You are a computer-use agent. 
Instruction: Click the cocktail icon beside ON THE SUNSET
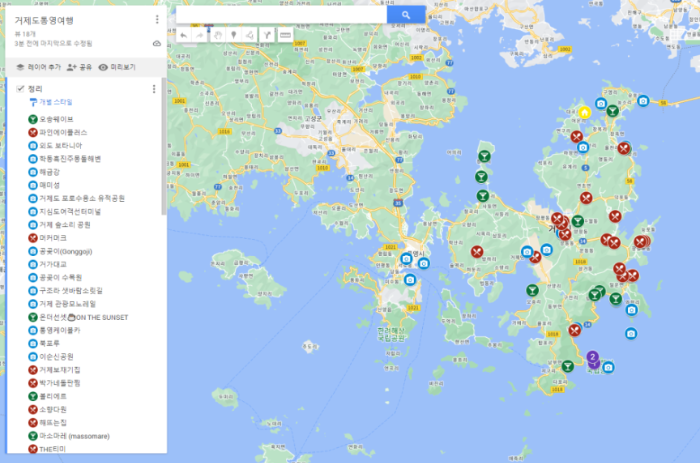[33, 317]
